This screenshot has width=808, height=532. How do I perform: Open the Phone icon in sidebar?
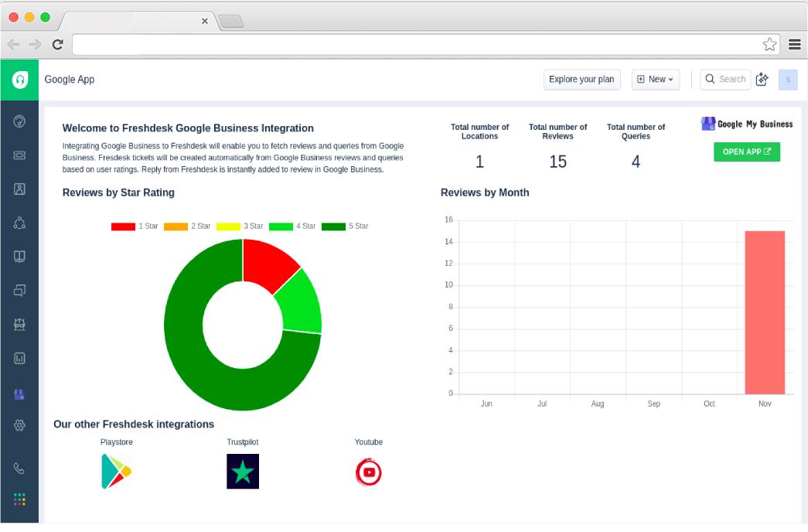point(19,469)
